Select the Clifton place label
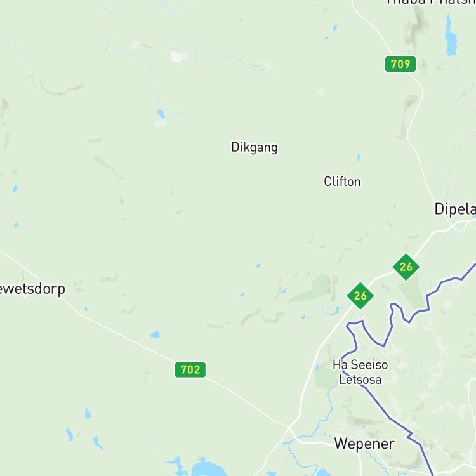 coord(342,182)
